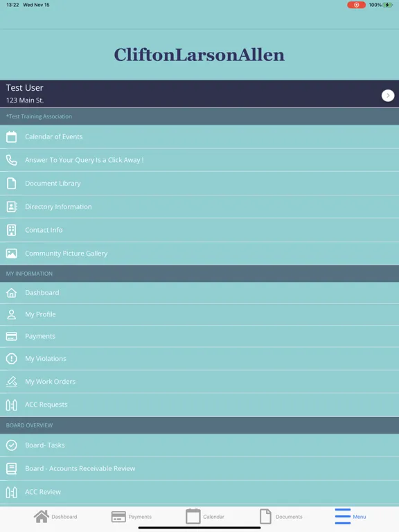Tap the picture icon for Community Picture Gallery

coord(12,254)
